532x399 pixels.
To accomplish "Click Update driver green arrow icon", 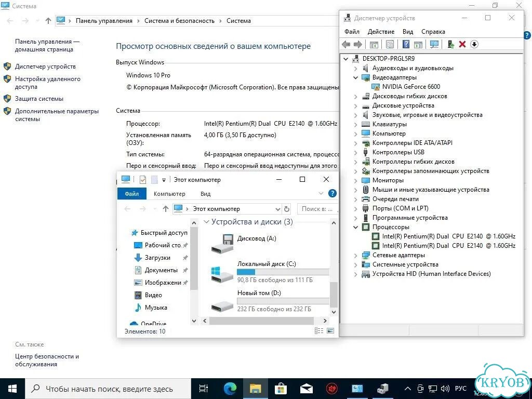I will (x=450, y=45).
